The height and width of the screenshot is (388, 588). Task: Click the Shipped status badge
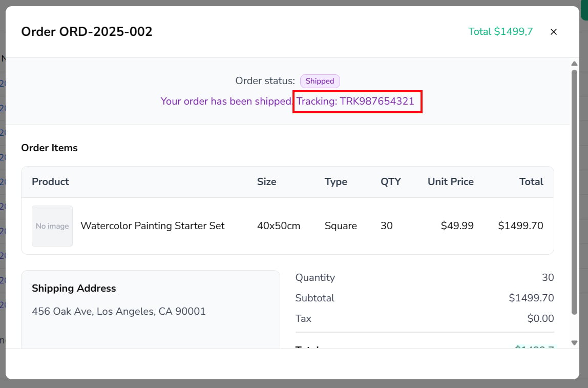(x=320, y=81)
